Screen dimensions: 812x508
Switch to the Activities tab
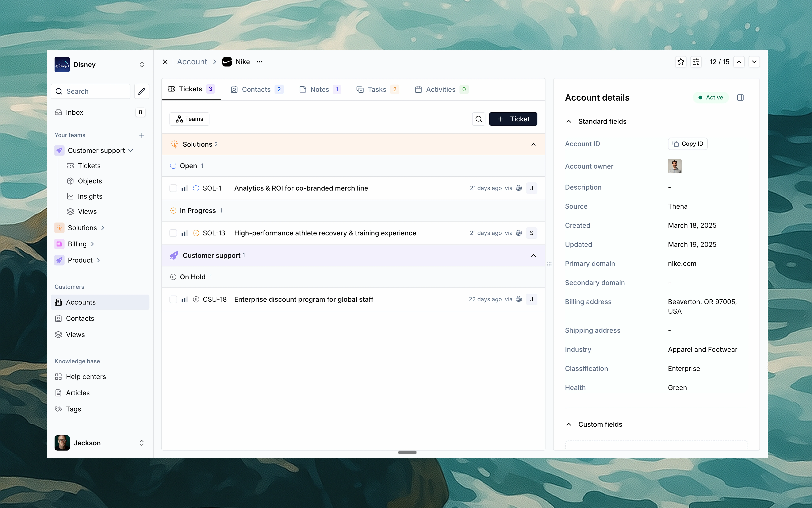[x=442, y=89]
